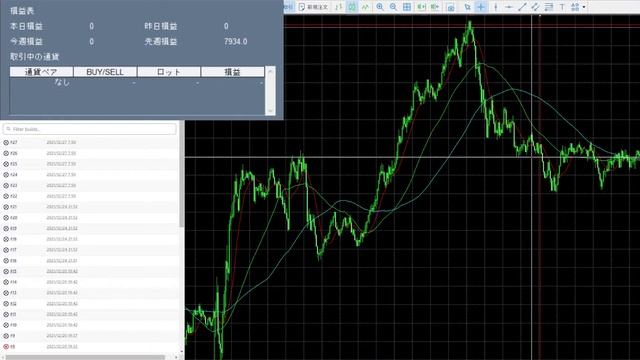This screenshot has height=360, width=640.
Task: Click the 先週損益 value 7934.0
Action: pyautogui.click(x=236, y=42)
